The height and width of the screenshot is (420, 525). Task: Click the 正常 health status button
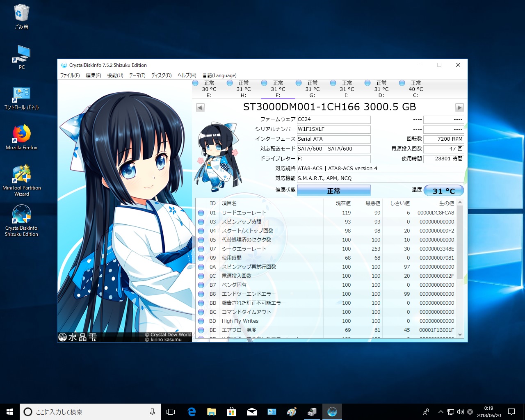coord(333,191)
